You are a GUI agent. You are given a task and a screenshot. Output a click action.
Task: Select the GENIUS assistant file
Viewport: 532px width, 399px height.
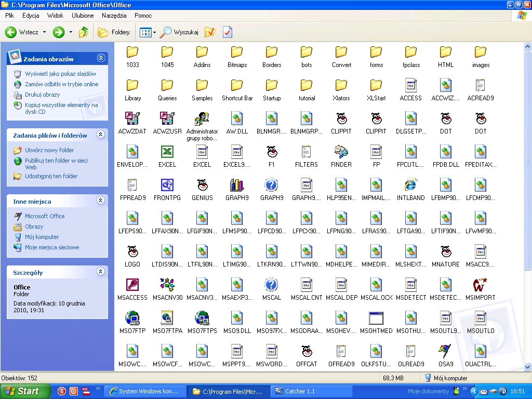tap(202, 185)
